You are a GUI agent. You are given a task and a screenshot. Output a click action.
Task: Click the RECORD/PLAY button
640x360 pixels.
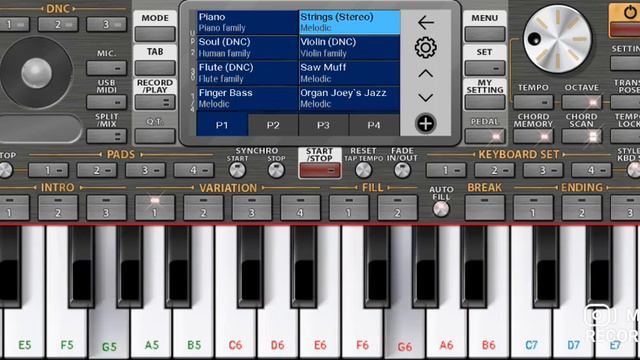click(155, 102)
